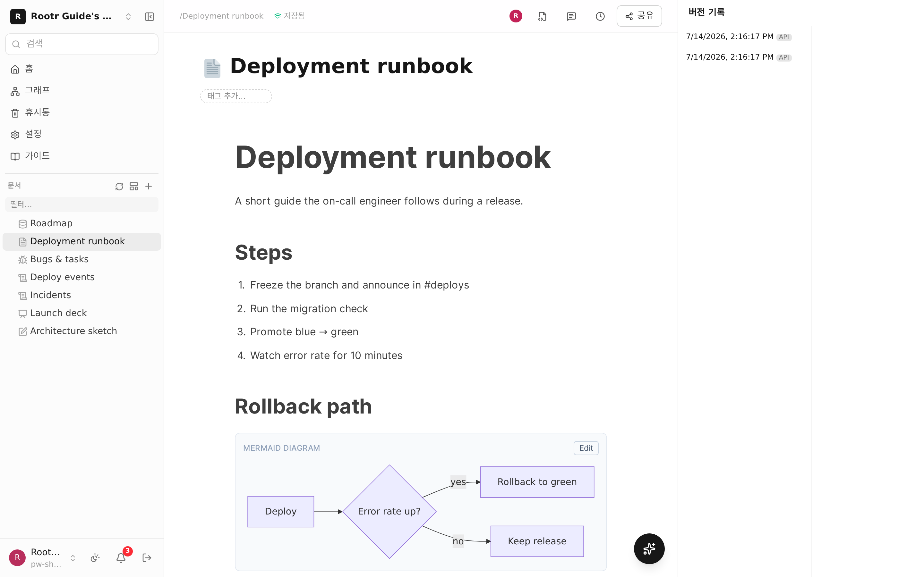This screenshot has width=924, height=577.
Task: Refresh the document list
Action: pos(119,186)
